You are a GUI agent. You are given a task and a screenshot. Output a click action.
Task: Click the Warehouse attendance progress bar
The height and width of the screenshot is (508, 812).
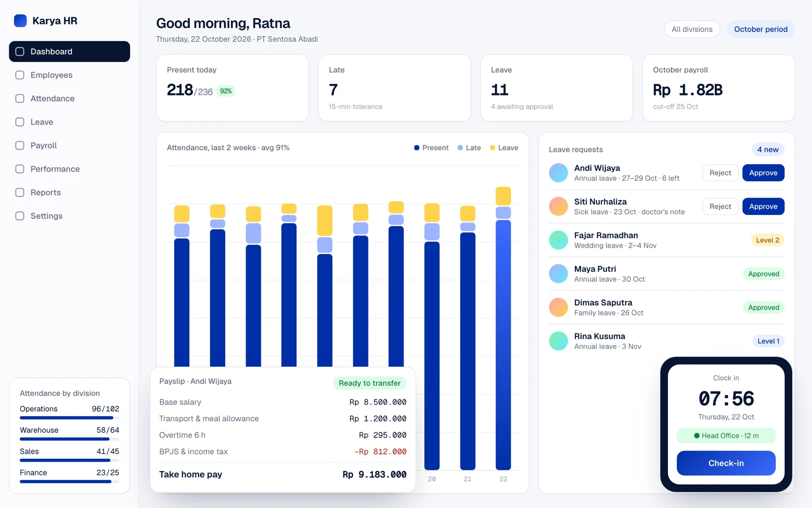click(x=70, y=439)
